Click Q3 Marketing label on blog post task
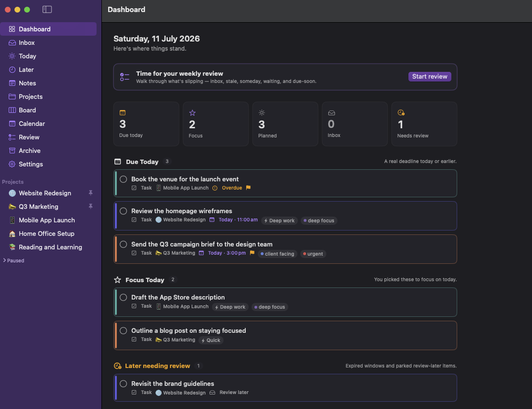 [179, 340]
